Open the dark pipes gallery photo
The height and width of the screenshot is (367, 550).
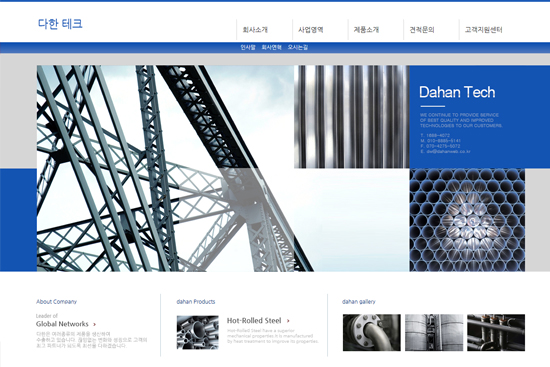(496, 333)
